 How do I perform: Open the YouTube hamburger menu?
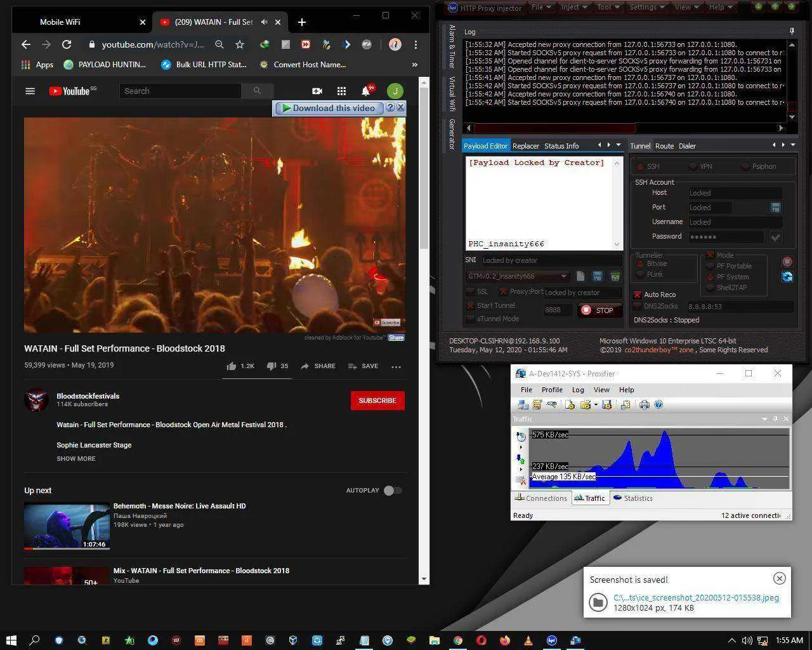click(30, 91)
